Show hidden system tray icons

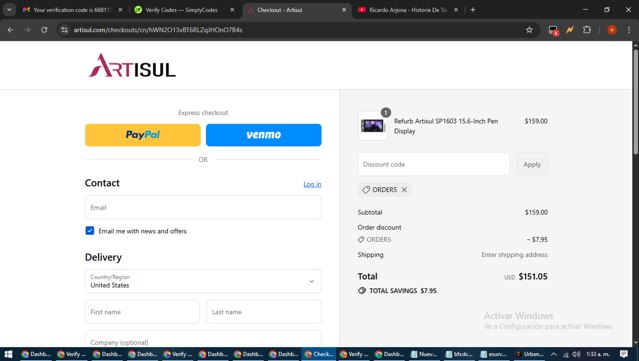[553, 354]
